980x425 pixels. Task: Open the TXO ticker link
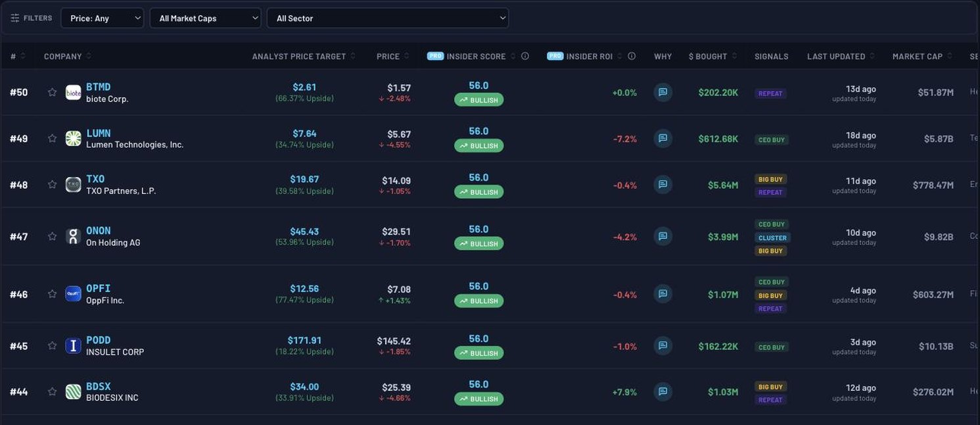(x=95, y=179)
